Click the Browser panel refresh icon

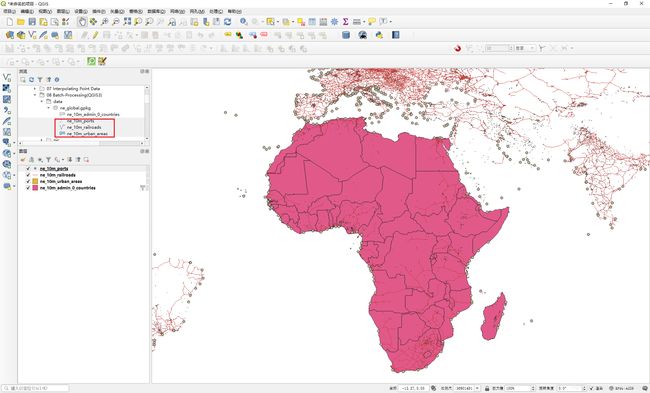(31, 79)
